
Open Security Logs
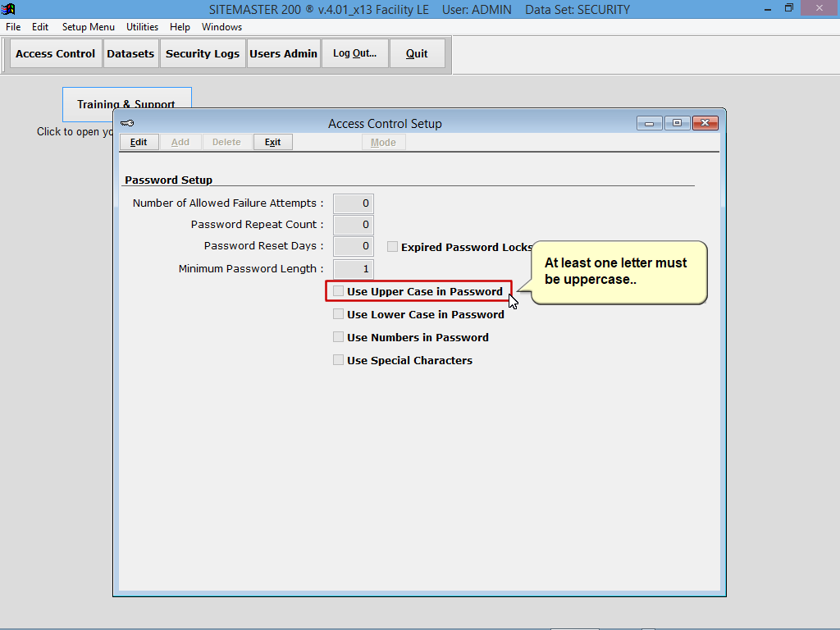(x=203, y=53)
